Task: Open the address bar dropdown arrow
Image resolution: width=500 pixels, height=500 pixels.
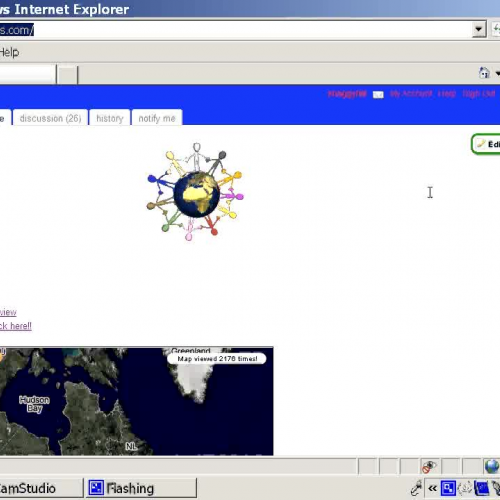Action: pos(479,30)
